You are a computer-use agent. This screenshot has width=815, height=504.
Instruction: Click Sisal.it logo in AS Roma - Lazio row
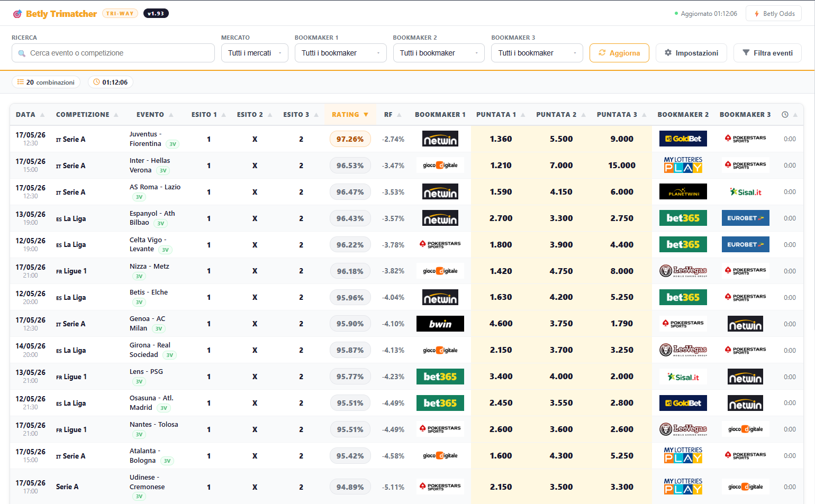[x=745, y=192]
